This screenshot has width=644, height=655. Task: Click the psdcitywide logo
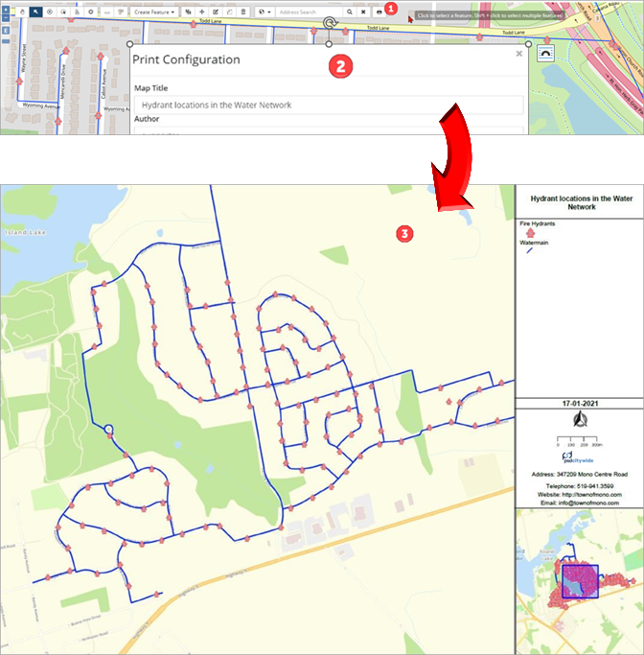pos(578,457)
